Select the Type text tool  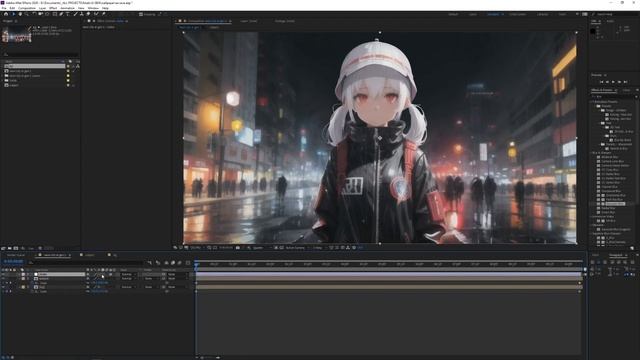[68, 14]
